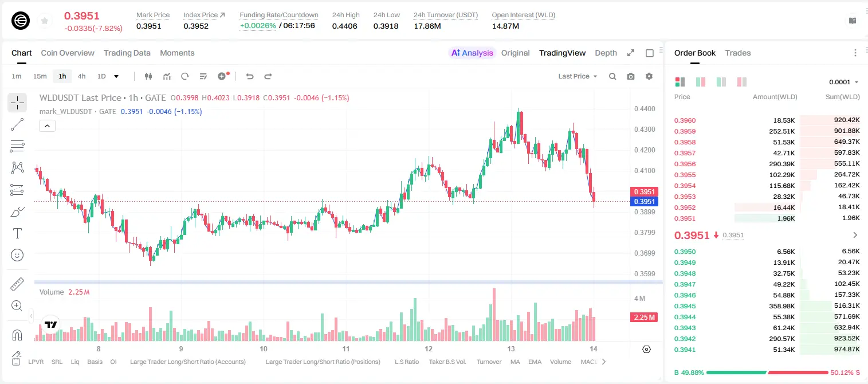Search symbol with magnifier icon
868x384 pixels.
click(612, 76)
